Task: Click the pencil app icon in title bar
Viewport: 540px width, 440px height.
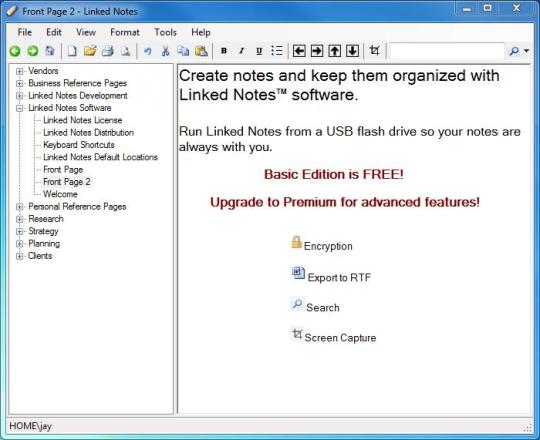Action: click(12, 11)
